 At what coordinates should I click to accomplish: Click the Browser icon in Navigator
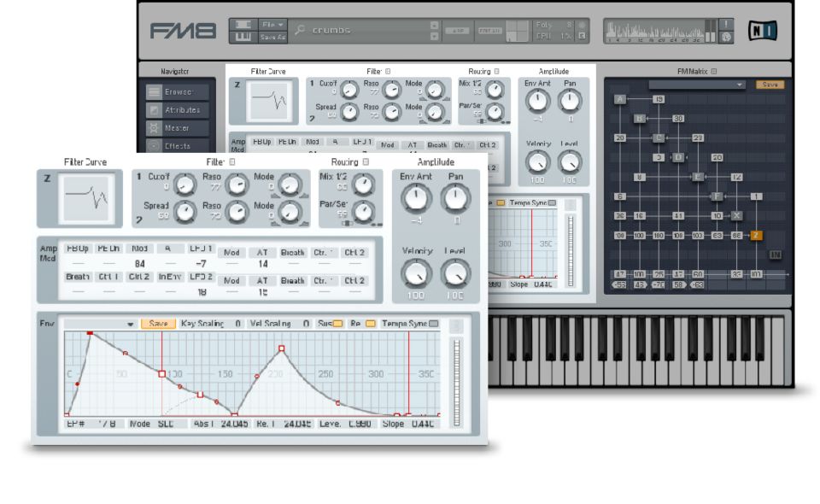(x=154, y=92)
